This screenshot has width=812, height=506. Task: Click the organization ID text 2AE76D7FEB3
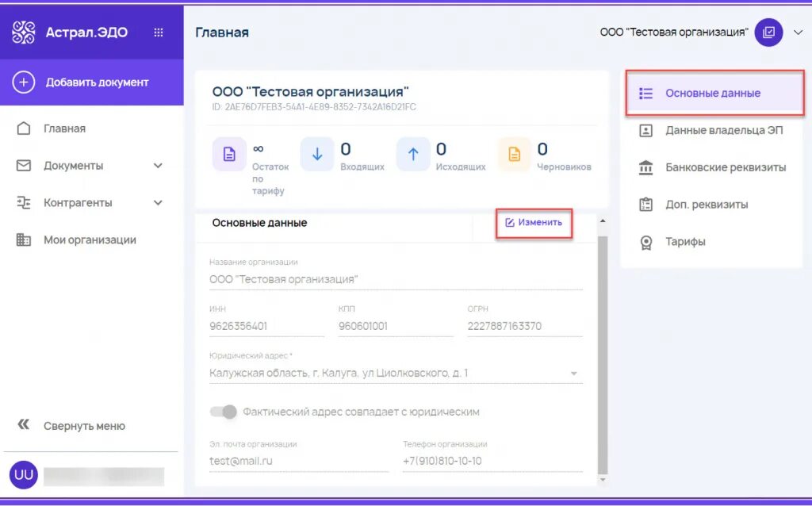314,107
